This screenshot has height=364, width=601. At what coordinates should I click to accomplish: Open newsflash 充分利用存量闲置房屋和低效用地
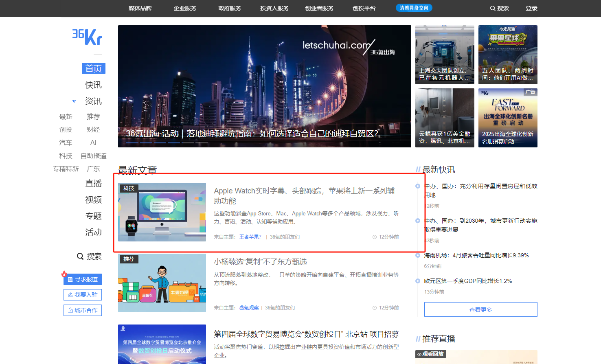481,191
